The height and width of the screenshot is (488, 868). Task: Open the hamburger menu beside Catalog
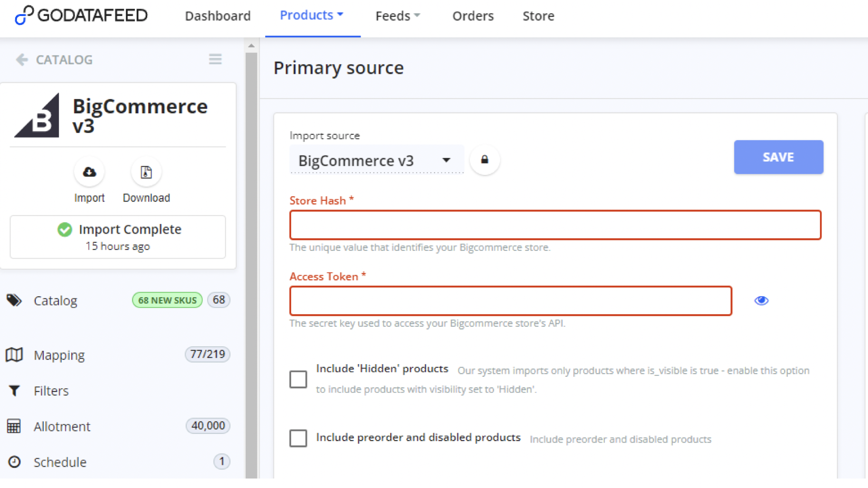click(215, 59)
